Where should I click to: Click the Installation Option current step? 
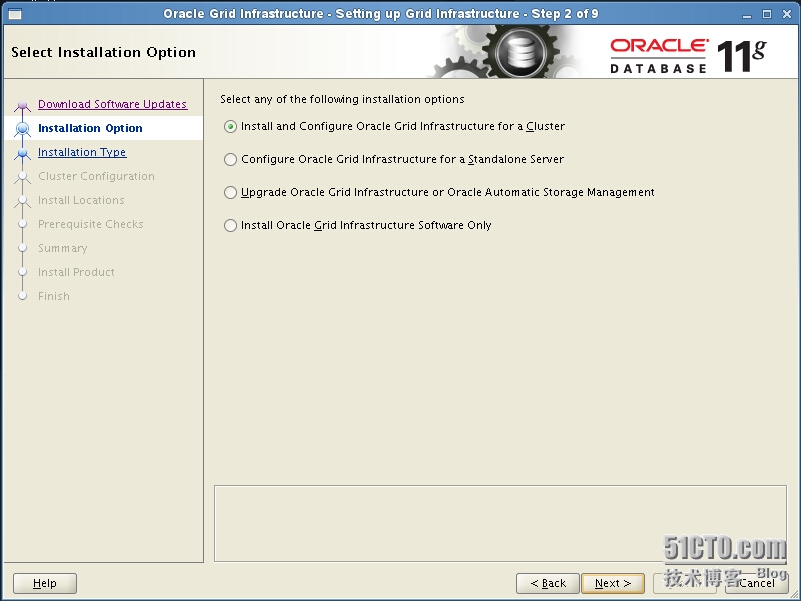click(90, 128)
